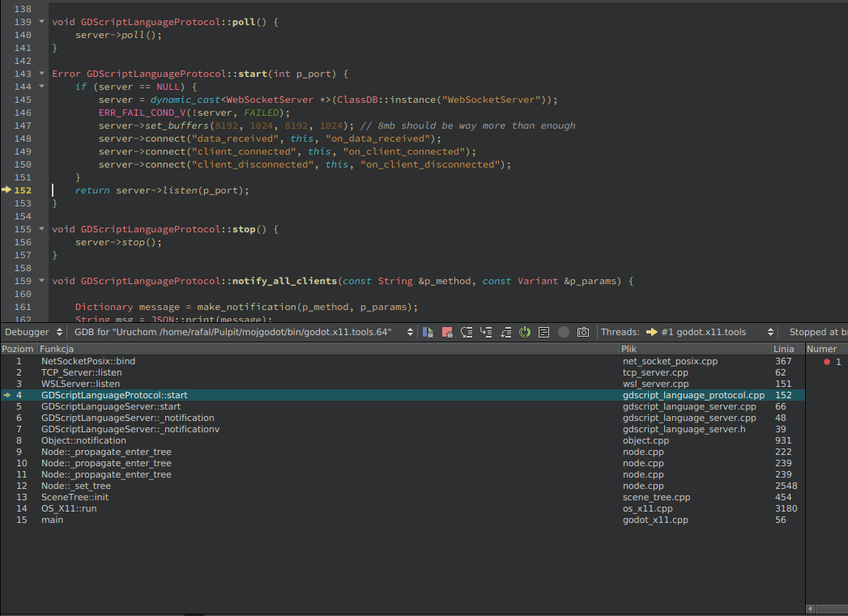Stop the debugger with the red stop icon
Image resolution: width=848 pixels, height=616 pixels.
coord(447,333)
